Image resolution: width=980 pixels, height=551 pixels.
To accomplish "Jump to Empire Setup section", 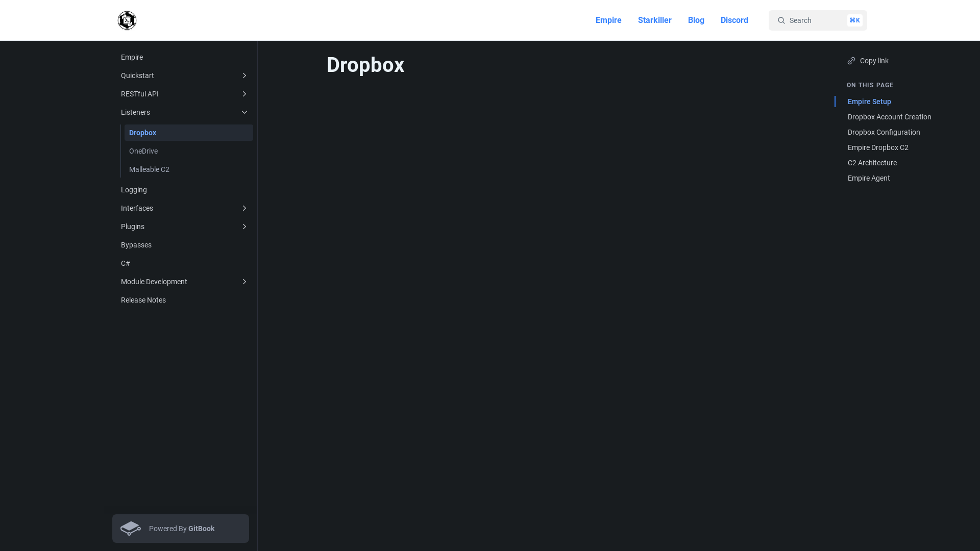I will click(869, 102).
